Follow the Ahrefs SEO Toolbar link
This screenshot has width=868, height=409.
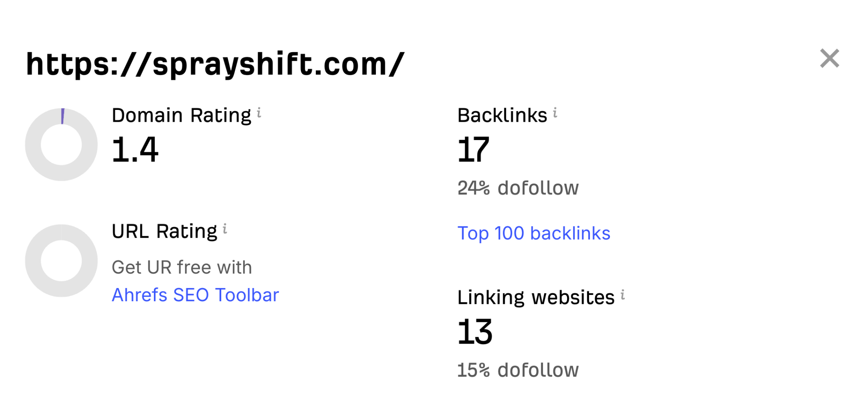pyautogui.click(x=195, y=295)
